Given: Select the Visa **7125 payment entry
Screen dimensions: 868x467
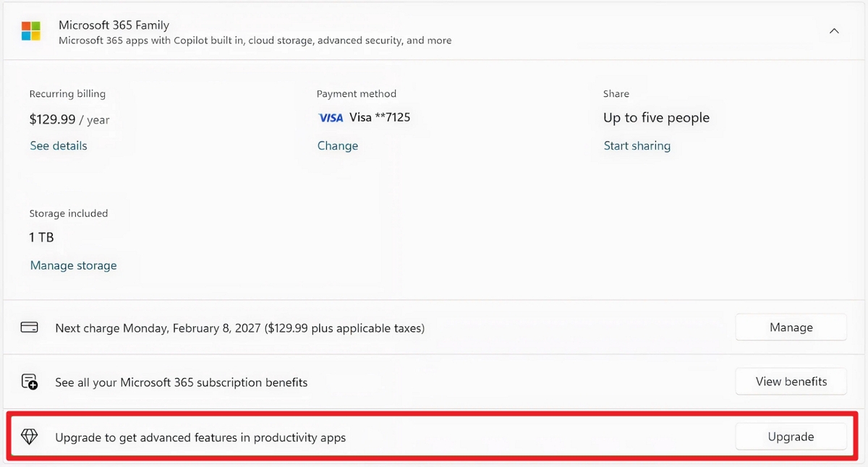Looking at the screenshot, I should pos(364,117).
